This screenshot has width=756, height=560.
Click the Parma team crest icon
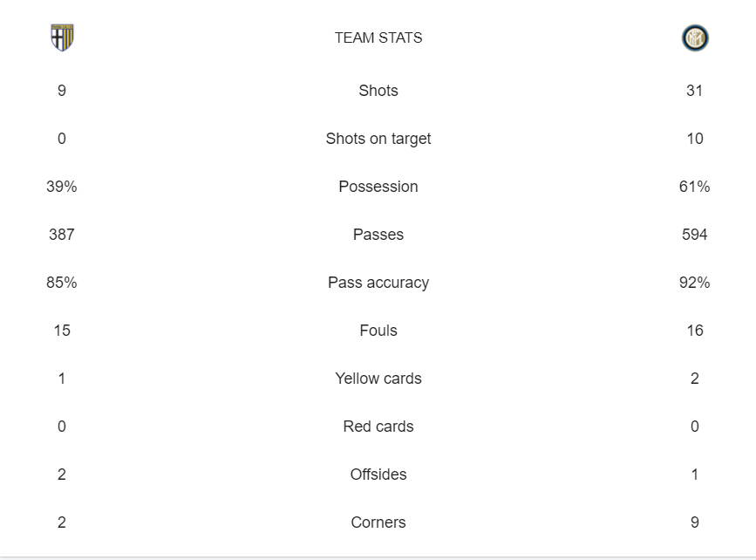coord(62,38)
